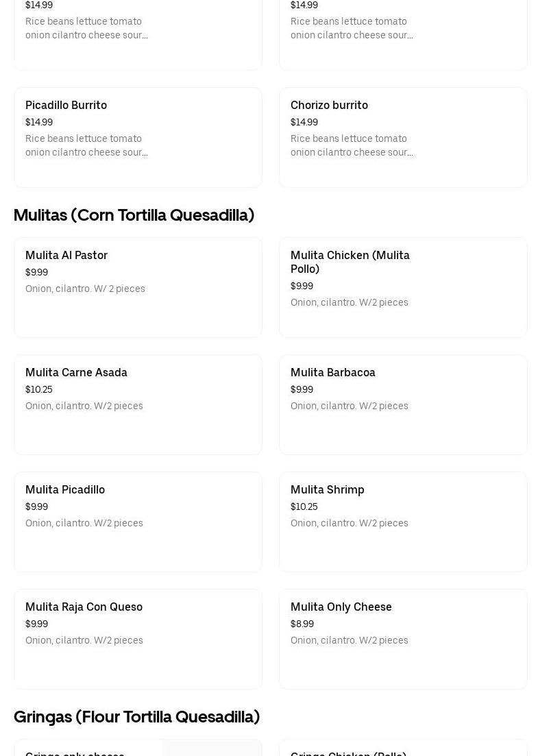Select the Gringa Chicken (Pollo) item
Image resolution: width=551 pixels, height=756 pixels.
[x=348, y=753]
